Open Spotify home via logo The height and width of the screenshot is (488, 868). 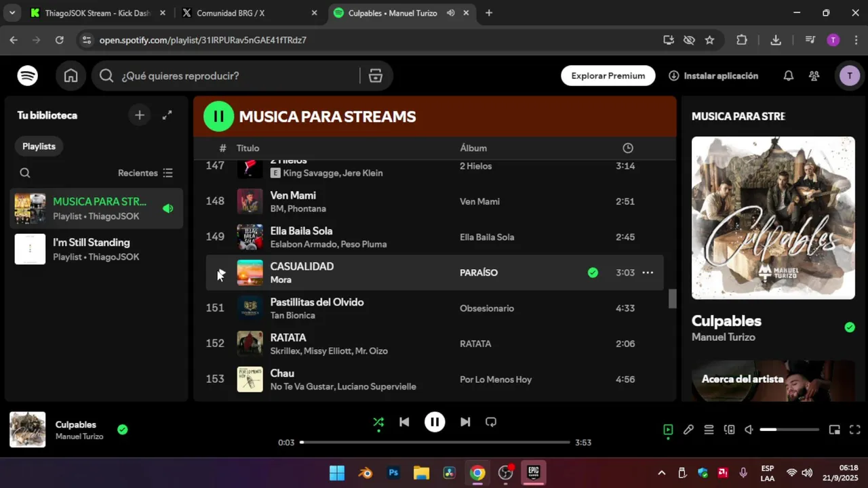click(28, 76)
